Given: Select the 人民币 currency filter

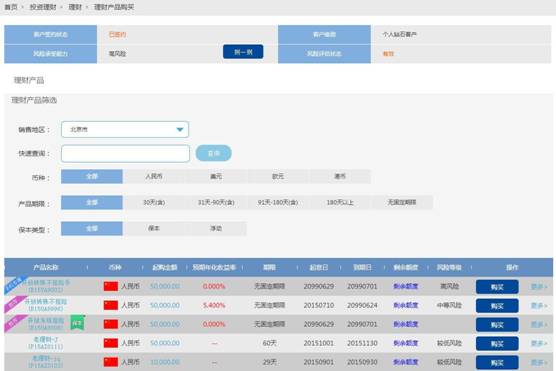Looking at the screenshot, I should click(154, 176).
